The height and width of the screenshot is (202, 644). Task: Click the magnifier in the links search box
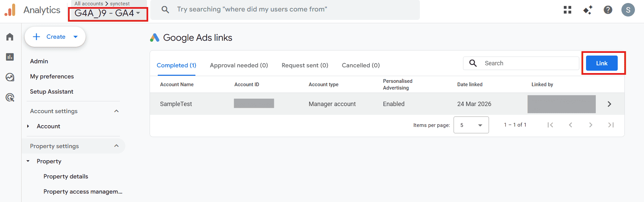pyautogui.click(x=473, y=63)
